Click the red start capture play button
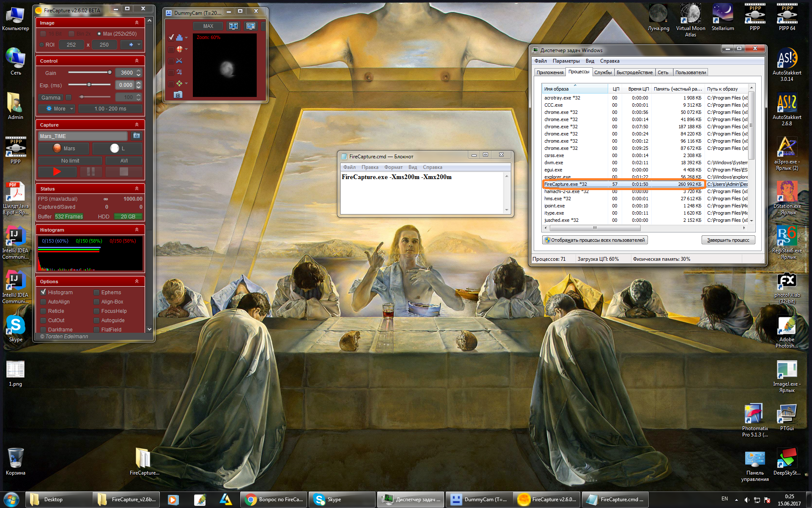 point(57,171)
